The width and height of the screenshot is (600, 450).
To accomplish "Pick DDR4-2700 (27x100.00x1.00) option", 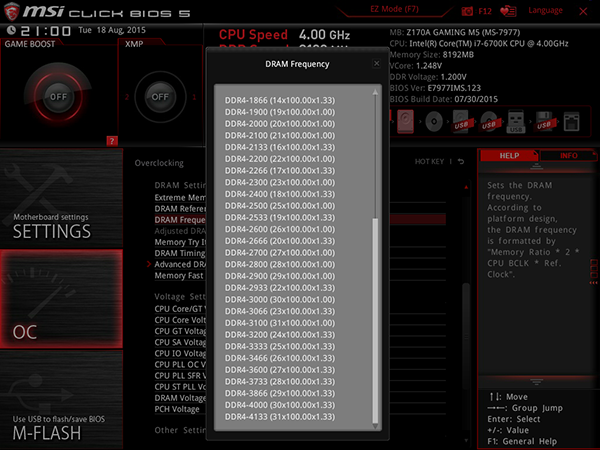I will click(280, 253).
